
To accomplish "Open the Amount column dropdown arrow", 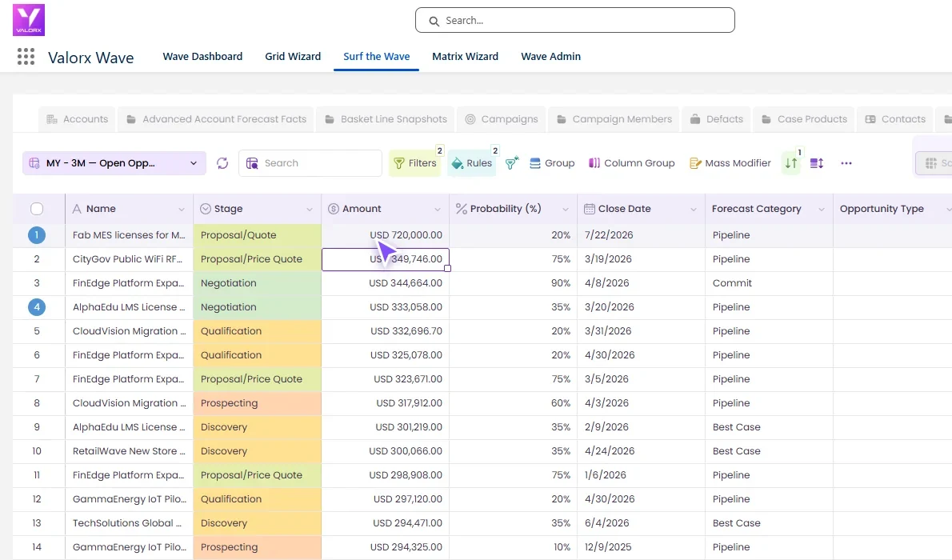I will tap(437, 209).
